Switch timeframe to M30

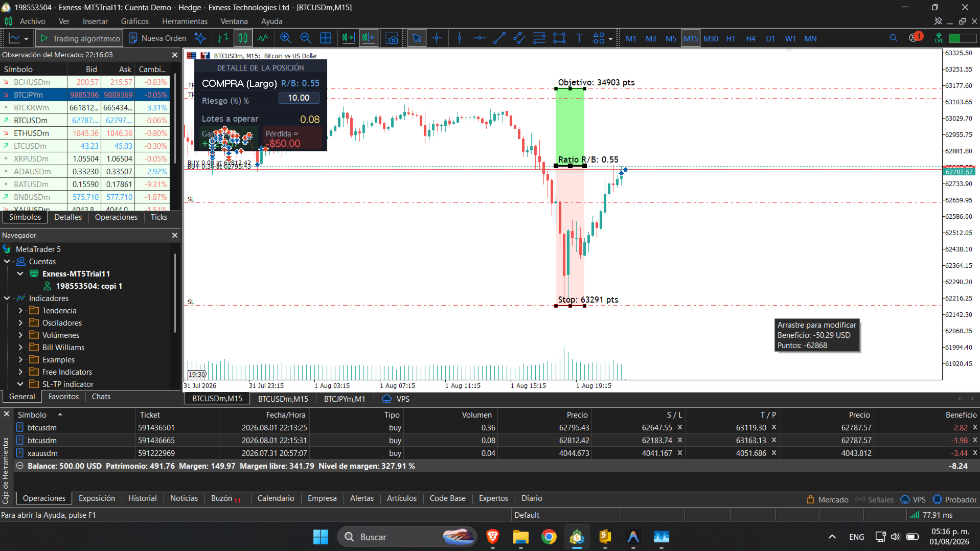coord(711,38)
